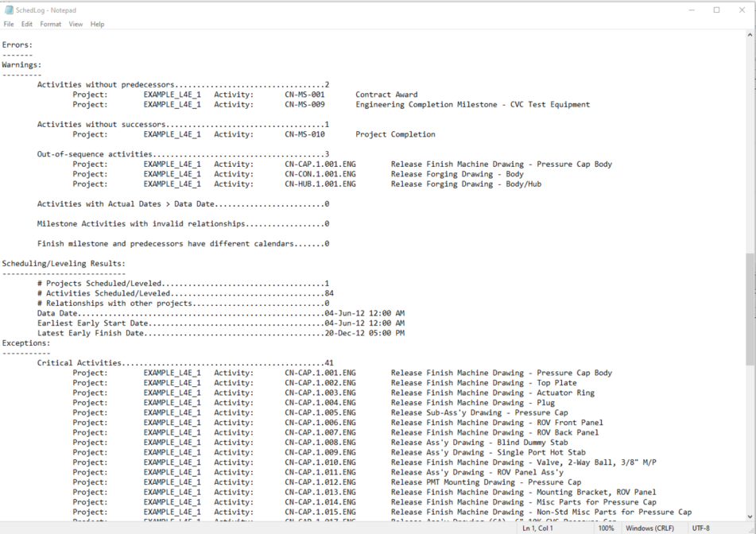756x534 pixels.
Task: Maximize the Notepad window
Action: 716,10
